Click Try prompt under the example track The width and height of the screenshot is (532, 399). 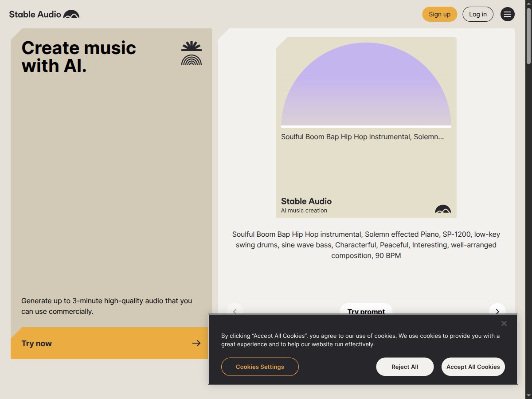point(366,310)
